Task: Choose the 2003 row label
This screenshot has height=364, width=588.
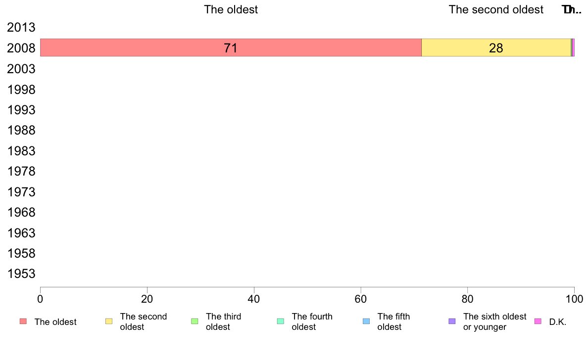Action: pos(21,69)
